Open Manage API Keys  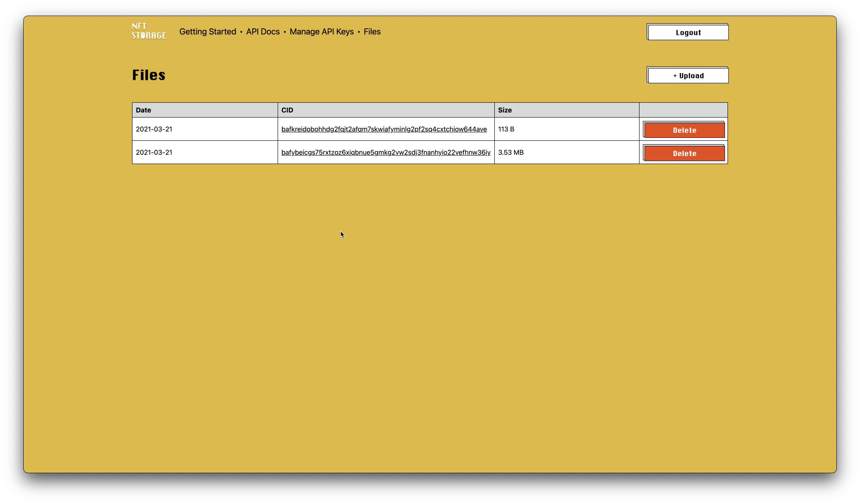(322, 32)
